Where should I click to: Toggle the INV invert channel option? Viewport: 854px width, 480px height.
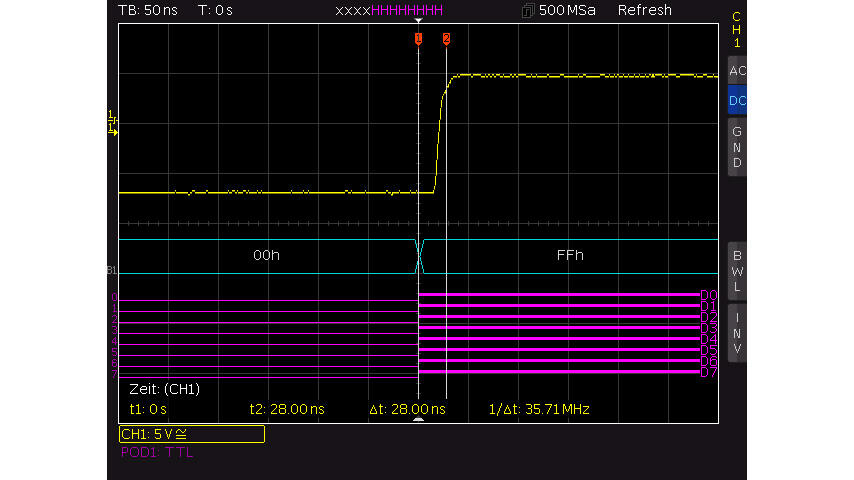[737, 333]
